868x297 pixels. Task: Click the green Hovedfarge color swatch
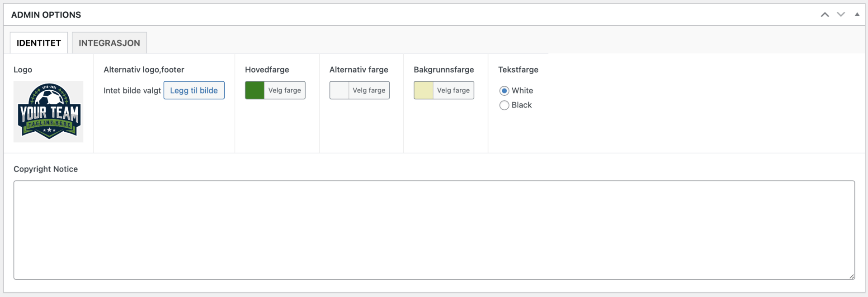click(x=255, y=90)
